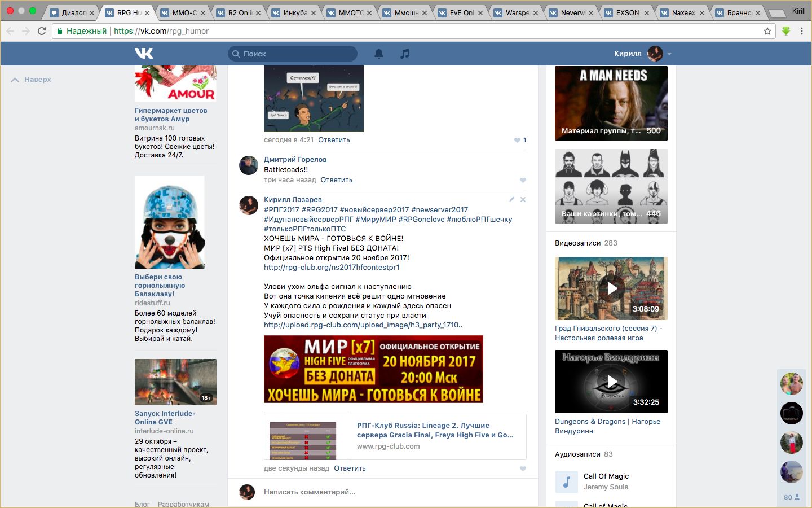Switch to the MMO-C tab

tap(184, 12)
